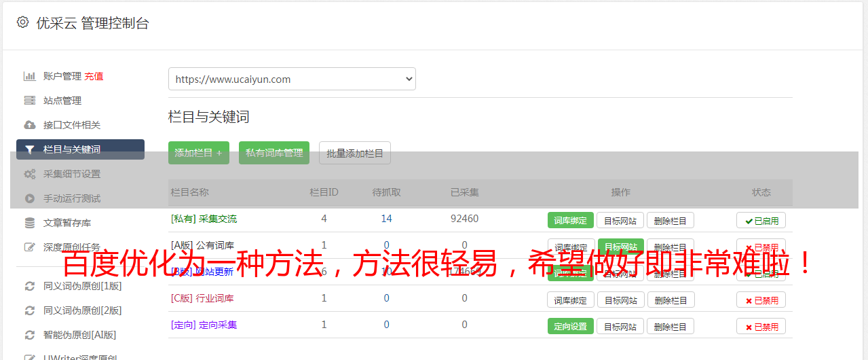This screenshot has height=360, width=868.
Task: Click the red 充值 link
Action: click(94, 76)
